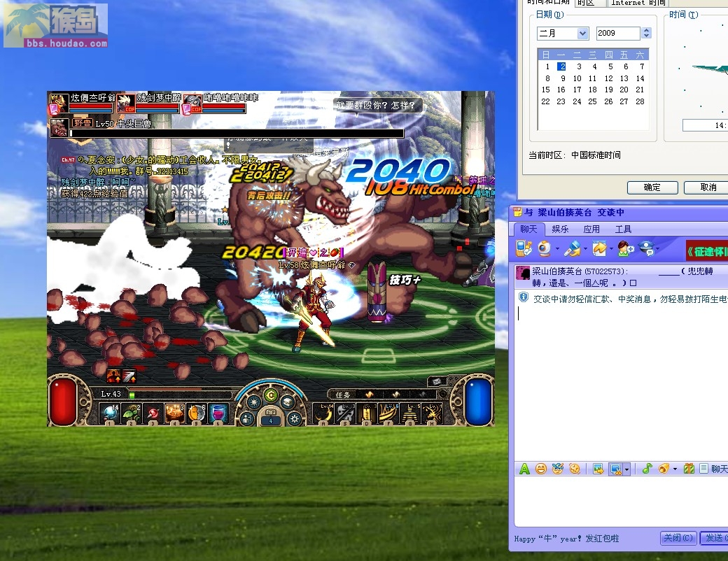Expand the police report icon dropdown arrow
This screenshot has height=561, width=728.
(x=658, y=249)
